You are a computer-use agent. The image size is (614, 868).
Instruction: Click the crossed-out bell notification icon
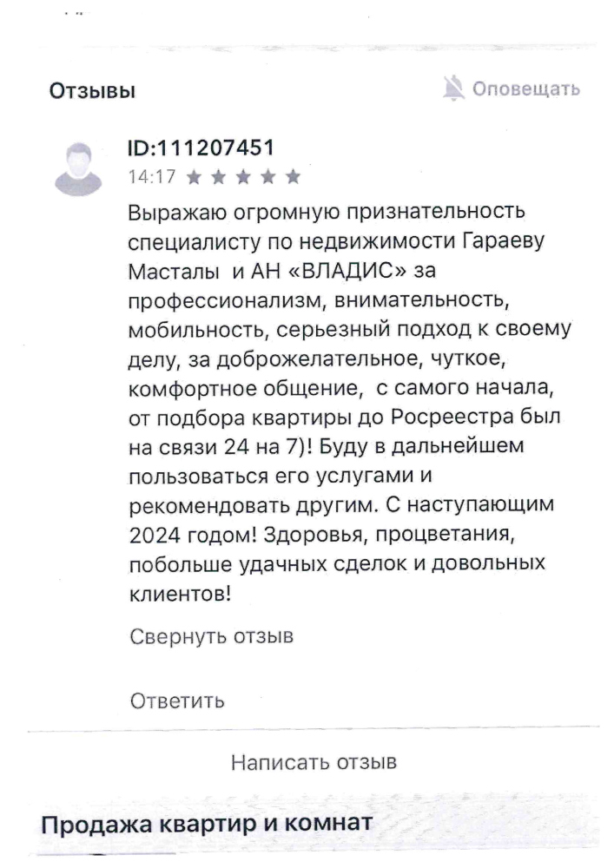pyautogui.click(x=454, y=89)
